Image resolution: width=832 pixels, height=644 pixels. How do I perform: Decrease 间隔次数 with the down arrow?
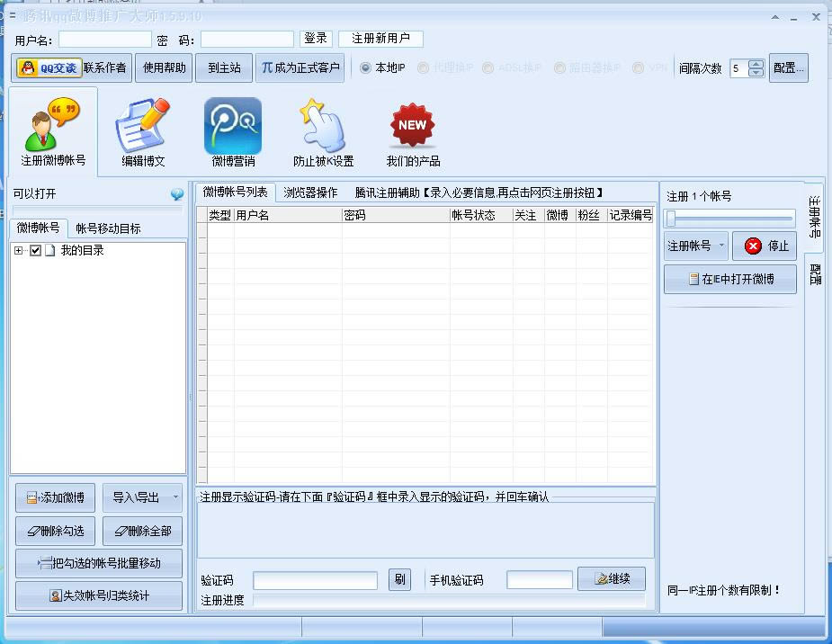756,72
